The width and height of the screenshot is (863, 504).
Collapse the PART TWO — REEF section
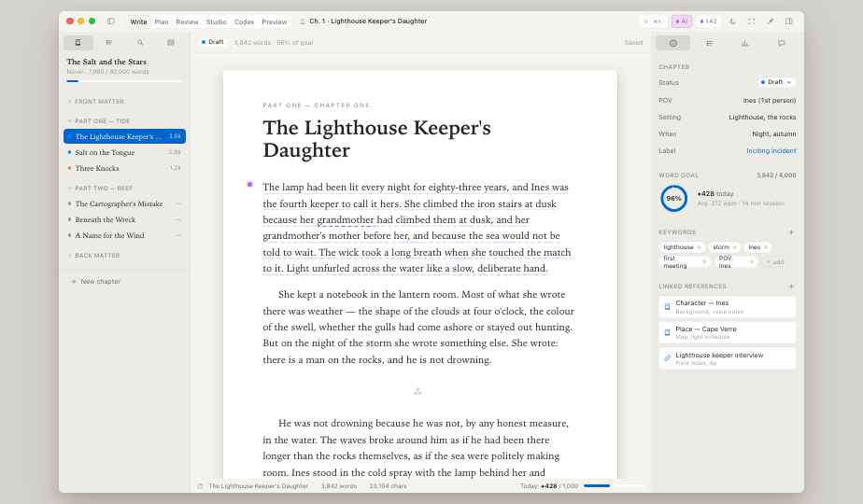coord(101,189)
